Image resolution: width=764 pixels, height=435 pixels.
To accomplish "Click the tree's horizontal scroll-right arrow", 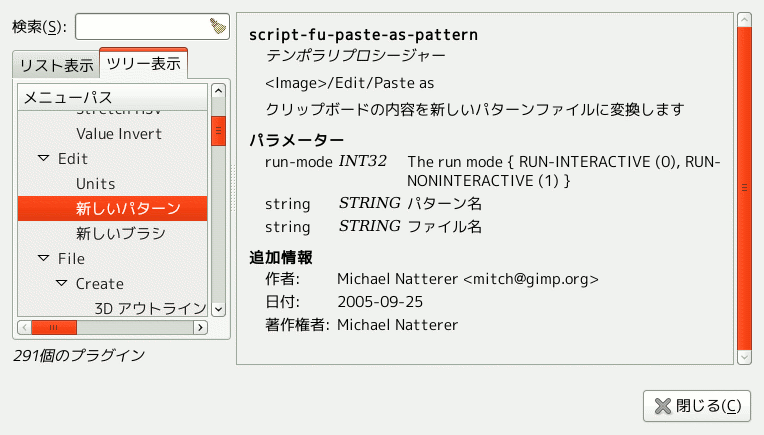I will tap(200, 327).
